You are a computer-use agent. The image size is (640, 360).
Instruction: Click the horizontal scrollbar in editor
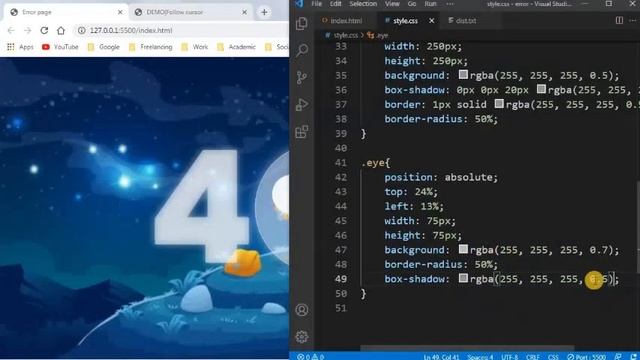pos(467,349)
